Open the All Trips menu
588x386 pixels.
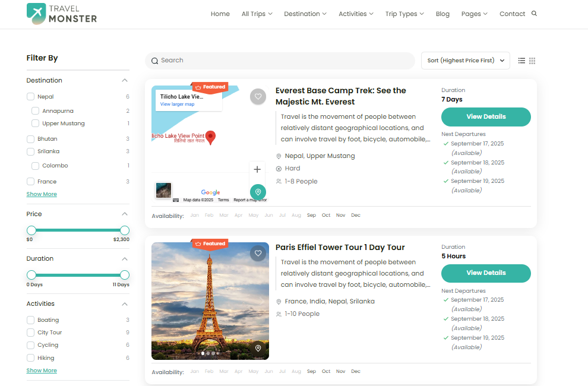point(257,14)
